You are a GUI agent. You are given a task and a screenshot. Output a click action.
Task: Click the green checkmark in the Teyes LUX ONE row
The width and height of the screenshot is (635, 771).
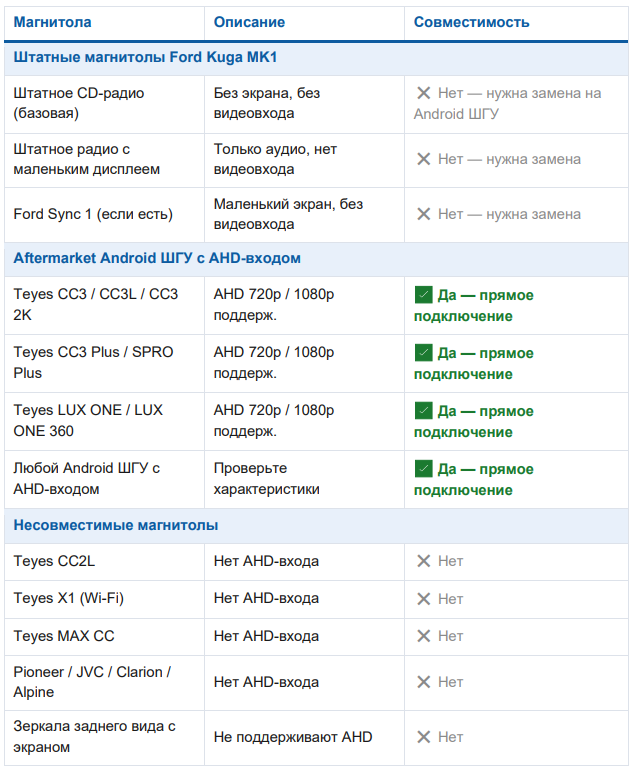coord(423,411)
